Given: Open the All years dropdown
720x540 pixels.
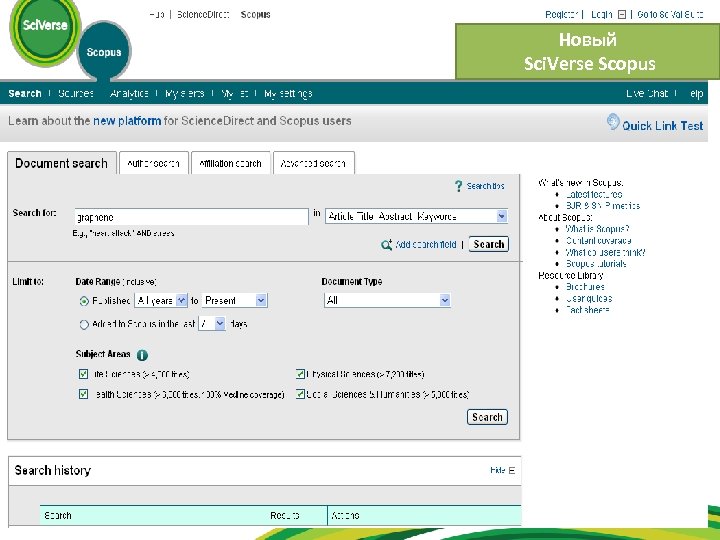Looking at the screenshot, I should coord(161,301).
